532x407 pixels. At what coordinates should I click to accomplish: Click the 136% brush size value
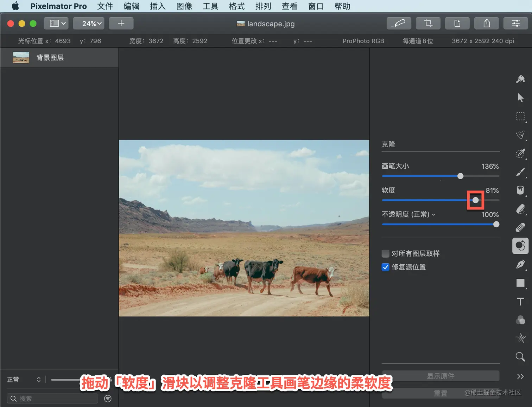coord(490,166)
